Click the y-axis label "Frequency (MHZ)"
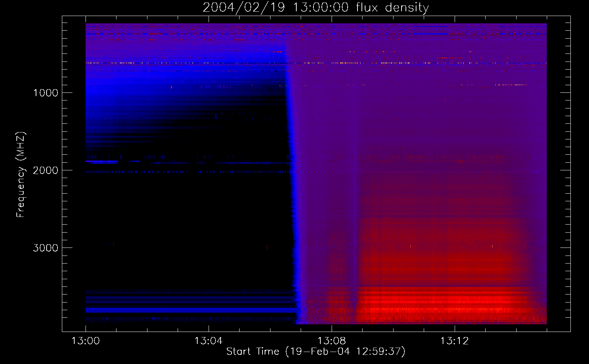589x364 pixels. (21, 175)
